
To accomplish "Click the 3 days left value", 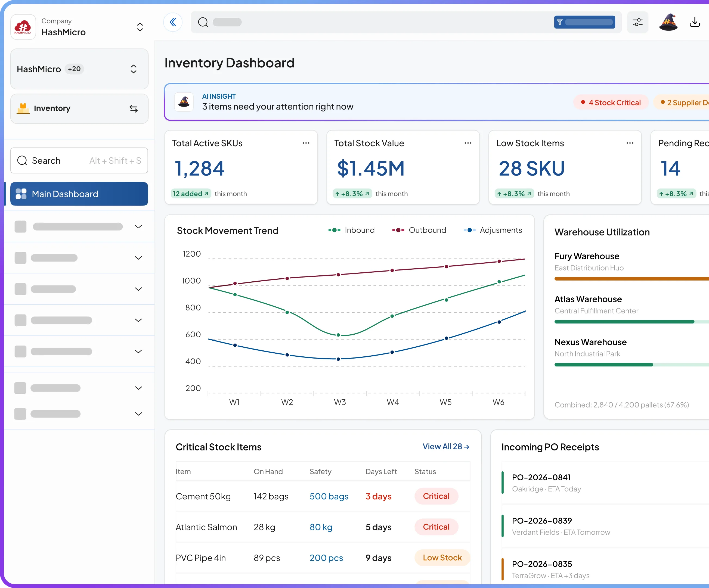I will click(379, 496).
